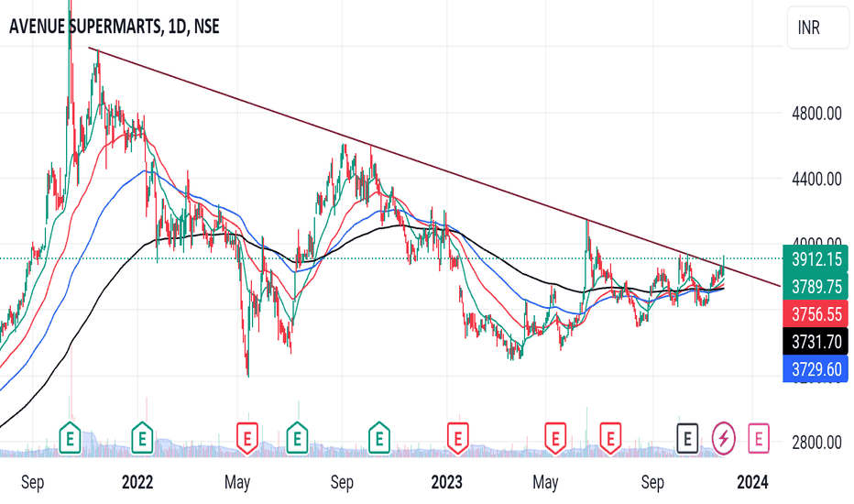Open the red earnings marker above May 2022
Screen dimensions: 854x504
point(246,437)
